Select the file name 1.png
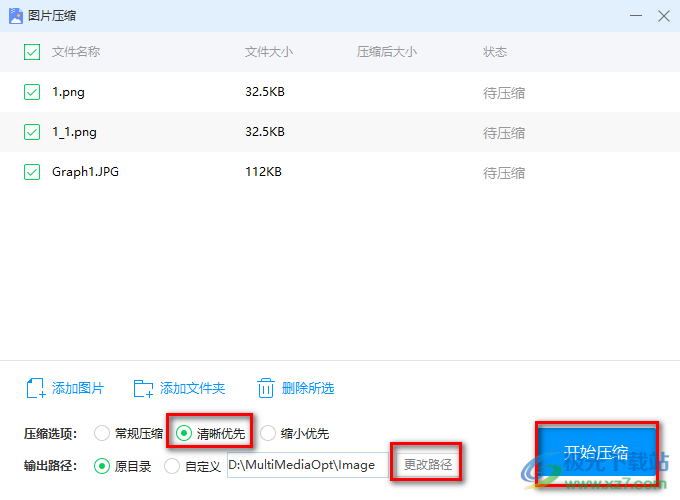The width and height of the screenshot is (680, 500). click(x=69, y=92)
